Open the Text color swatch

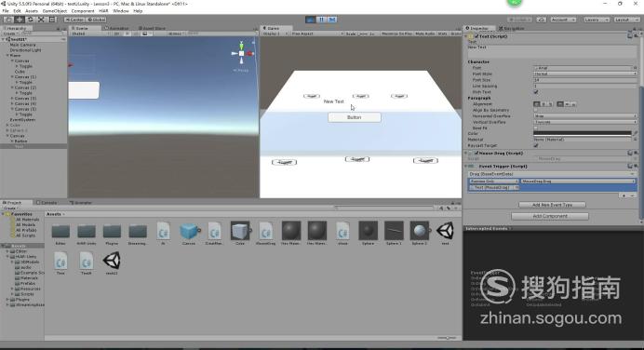tap(583, 133)
